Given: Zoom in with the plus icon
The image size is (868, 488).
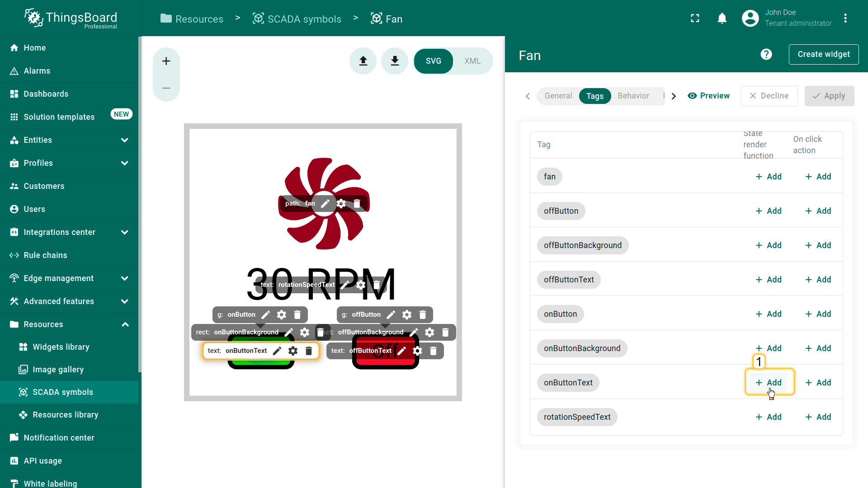Looking at the screenshot, I should point(166,61).
